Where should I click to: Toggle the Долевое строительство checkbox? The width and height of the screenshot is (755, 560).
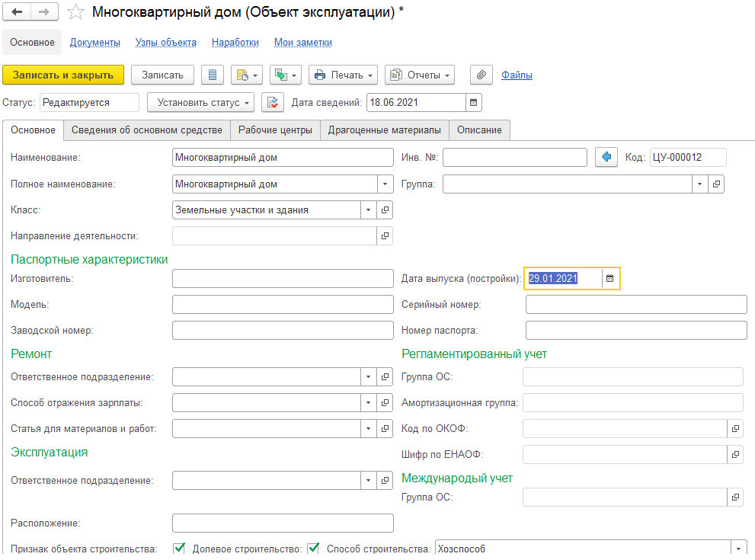313,548
